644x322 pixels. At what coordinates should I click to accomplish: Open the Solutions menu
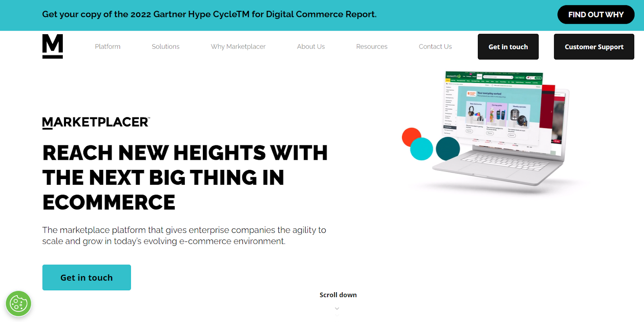tap(165, 47)
